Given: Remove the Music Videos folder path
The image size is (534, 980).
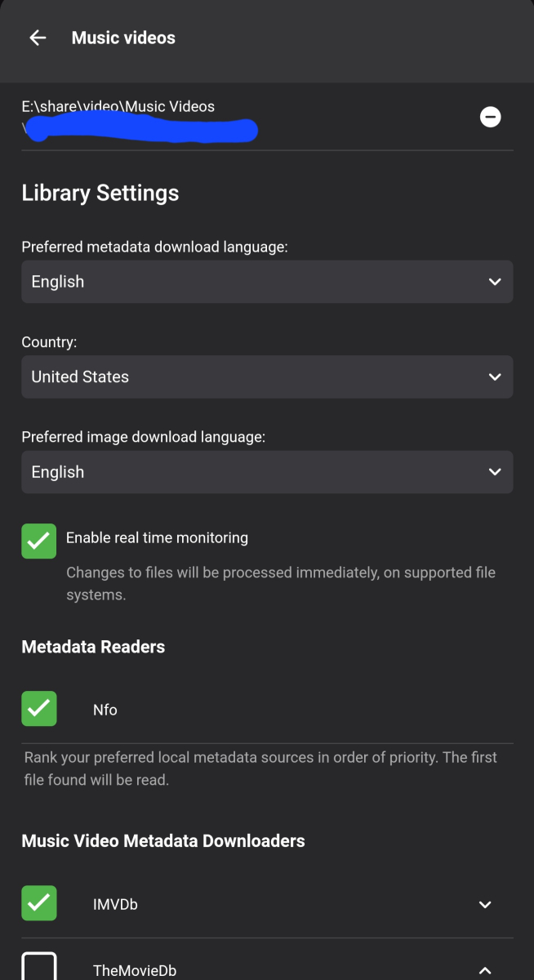Looking at the screenshot, I should [490, 118].
